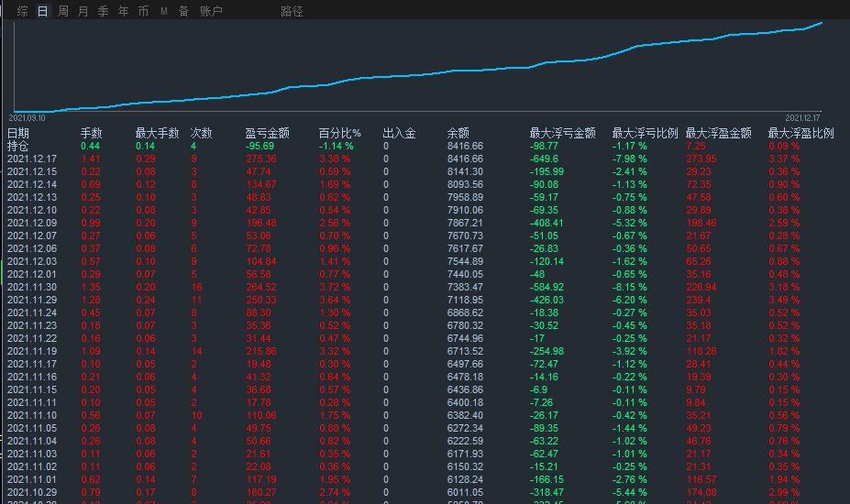Open the 币 currency tab
The height and width of the screenshot is (504, 850).
click(x=143, y=11)
